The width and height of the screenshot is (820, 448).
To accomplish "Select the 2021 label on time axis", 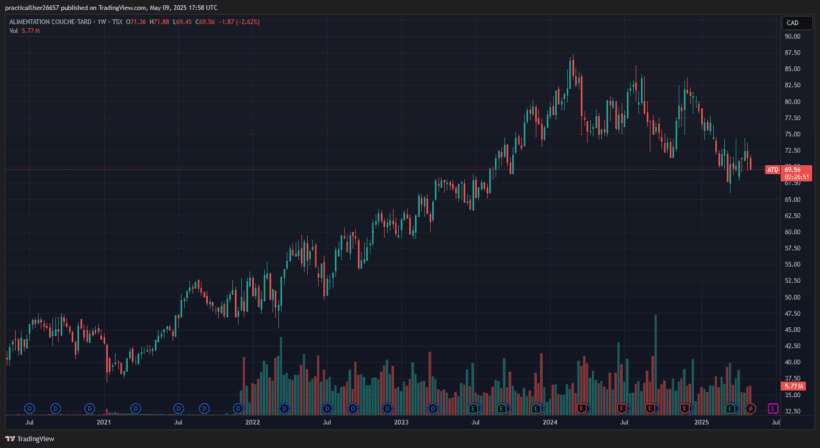I will pos(103,423).
